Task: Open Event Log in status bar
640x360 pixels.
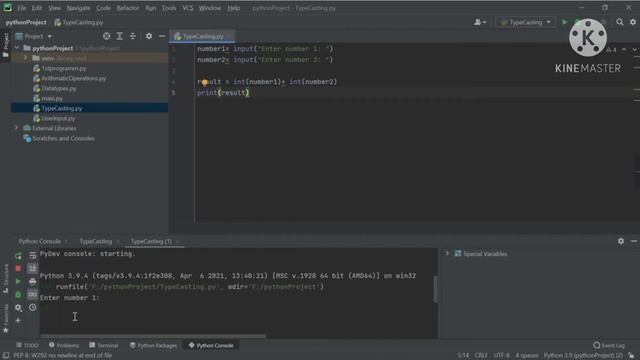Action: point(609,345)
